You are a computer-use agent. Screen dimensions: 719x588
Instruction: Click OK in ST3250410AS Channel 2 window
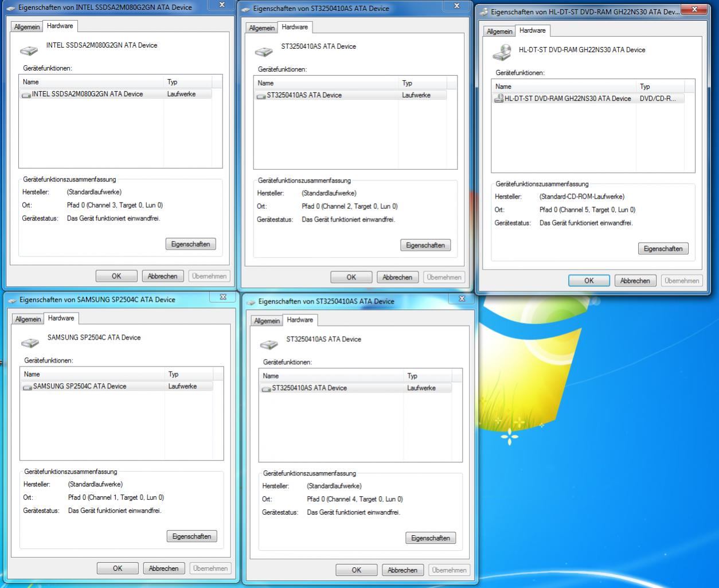[351, 277]
